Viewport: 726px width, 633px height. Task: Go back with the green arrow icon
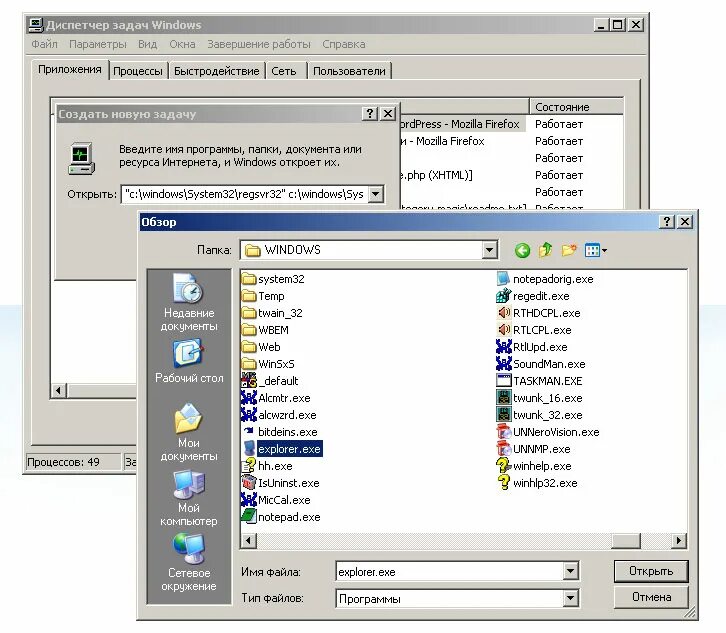(x=522, y=251)
